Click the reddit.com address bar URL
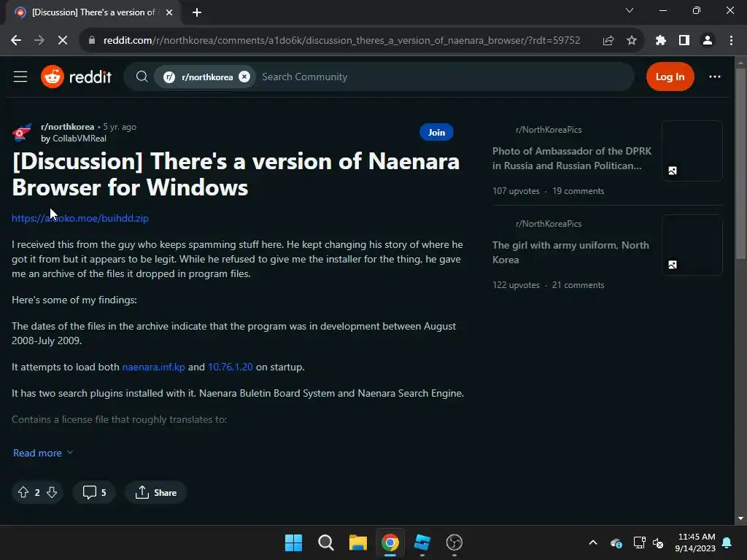The width and height of the screenshot is (747, 560). click(341, 41)
